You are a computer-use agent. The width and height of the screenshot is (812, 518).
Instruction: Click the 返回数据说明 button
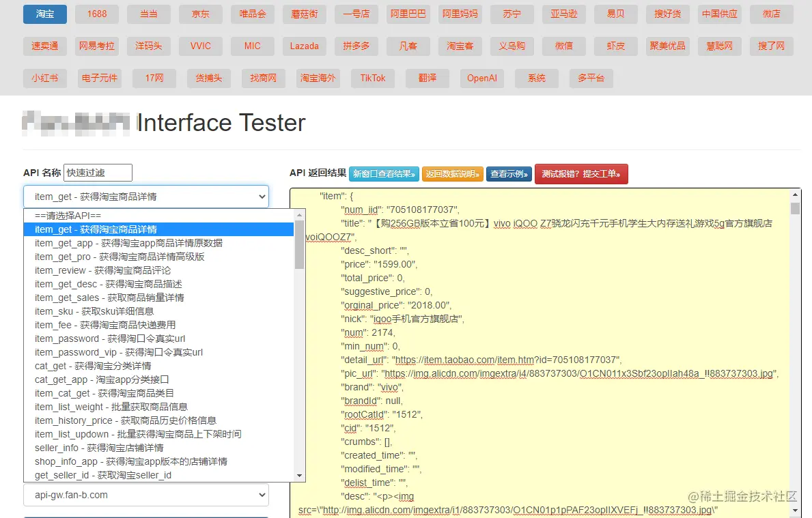[453, 174]
